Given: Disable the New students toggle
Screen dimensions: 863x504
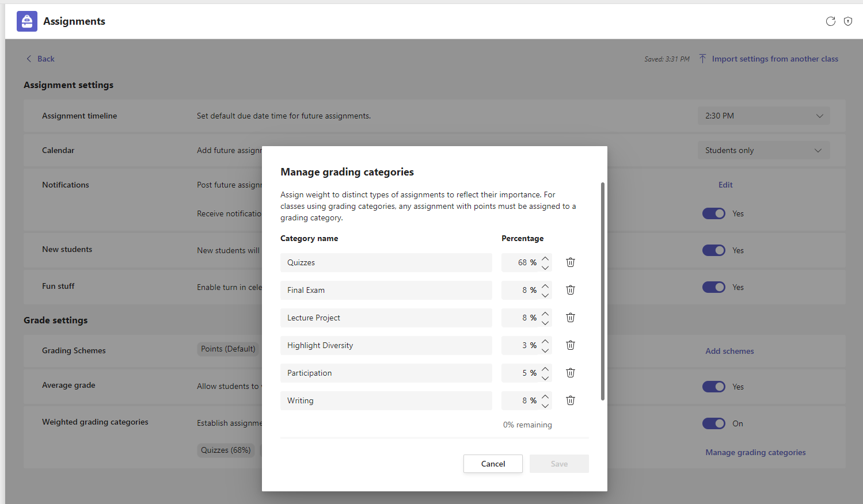Looking at the screenshot, I should click(713, 250).
